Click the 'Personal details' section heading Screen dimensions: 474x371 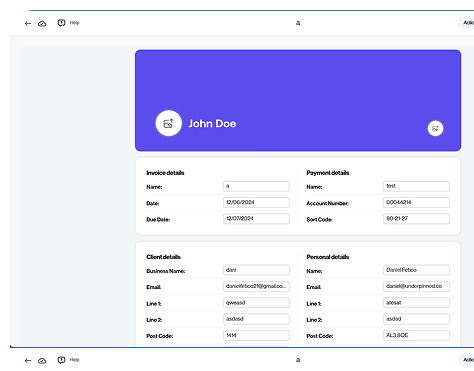pyautogui.click(x=328, y=257)
